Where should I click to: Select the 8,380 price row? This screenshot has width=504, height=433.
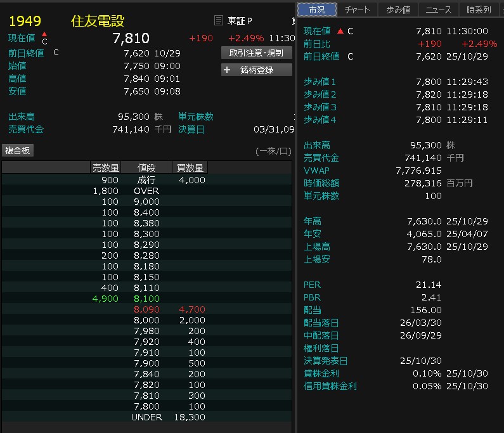(146, 223)
